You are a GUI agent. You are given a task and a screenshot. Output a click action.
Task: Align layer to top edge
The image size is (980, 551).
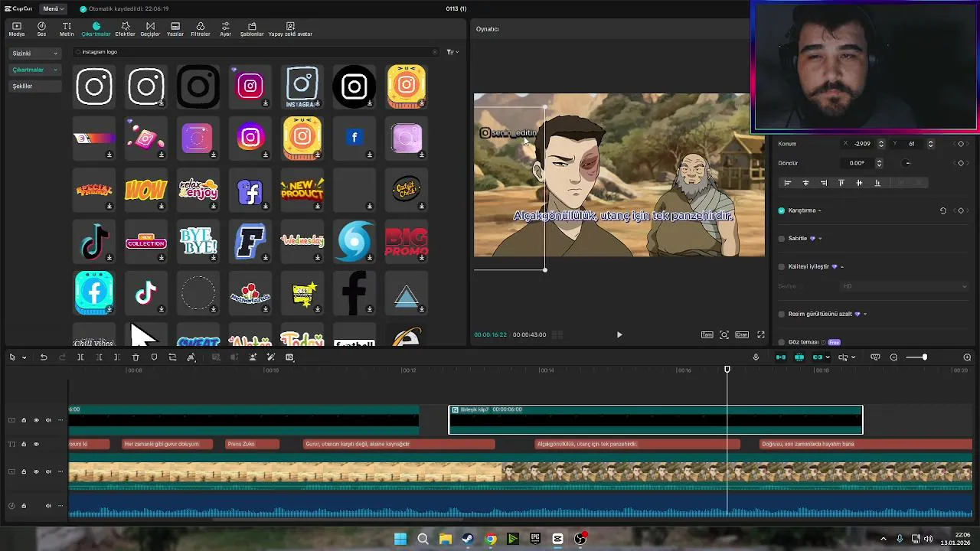click(841, 183)
